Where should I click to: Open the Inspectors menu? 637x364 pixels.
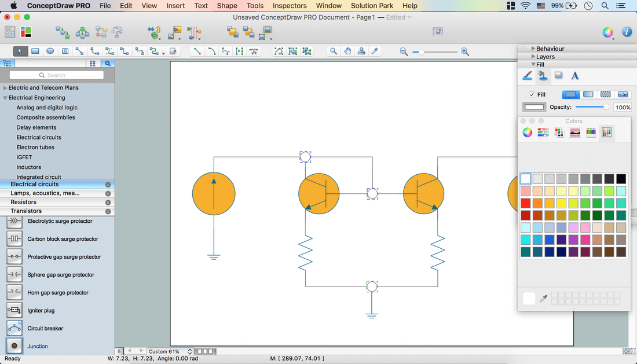pyautogui.click(x=290, y=6)
